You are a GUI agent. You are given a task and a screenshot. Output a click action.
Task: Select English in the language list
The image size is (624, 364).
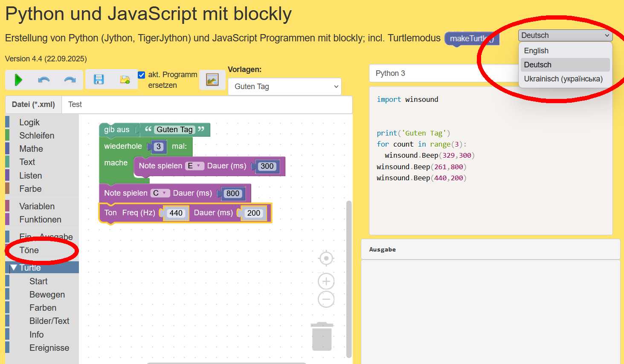click(536, 51)
